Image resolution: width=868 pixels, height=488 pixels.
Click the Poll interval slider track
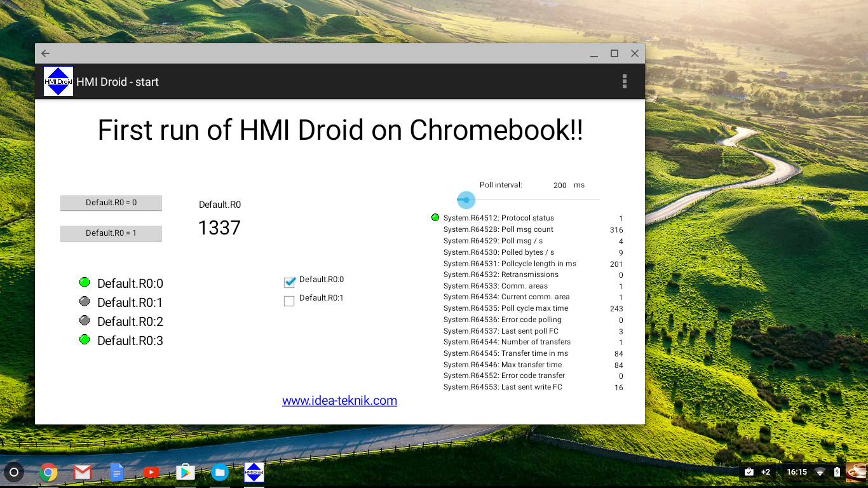528,200
